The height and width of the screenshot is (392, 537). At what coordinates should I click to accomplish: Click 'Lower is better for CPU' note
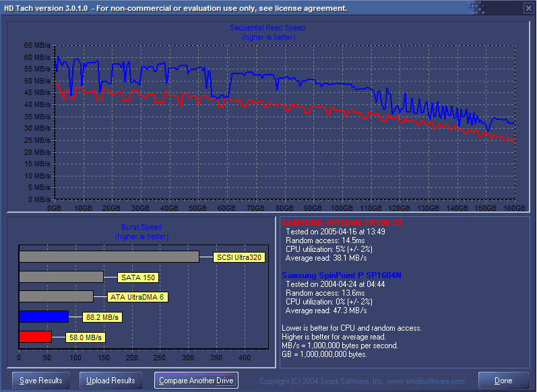tap(352, 328)
